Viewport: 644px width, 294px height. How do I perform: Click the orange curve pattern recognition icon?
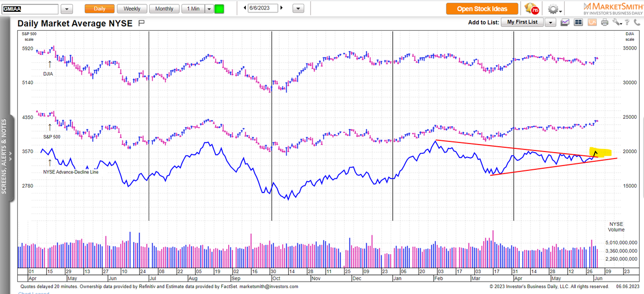[x=592, y=22]
